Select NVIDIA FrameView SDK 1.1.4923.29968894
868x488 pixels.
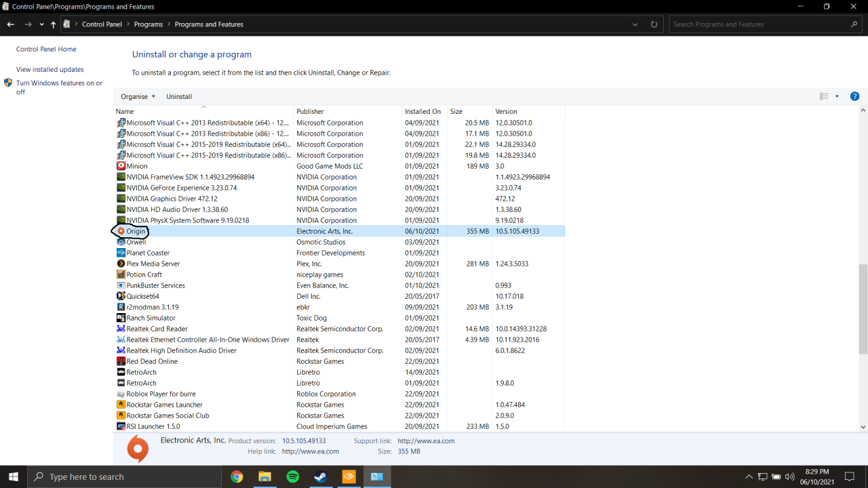click(x=339, y=177)
